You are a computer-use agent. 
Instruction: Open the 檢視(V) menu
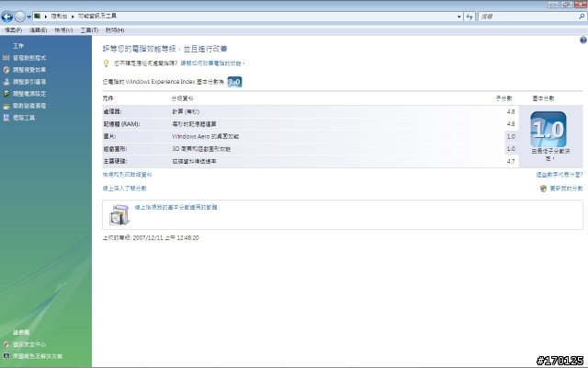pos(63,30)
